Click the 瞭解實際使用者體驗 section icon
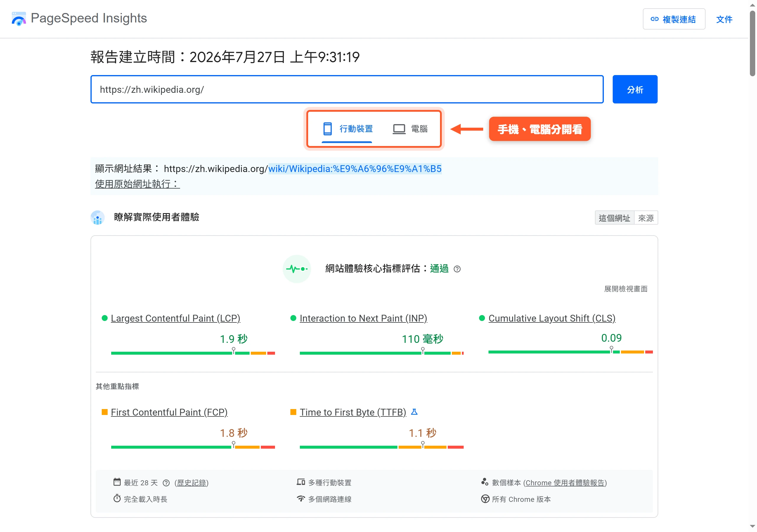 coord(97,218)
